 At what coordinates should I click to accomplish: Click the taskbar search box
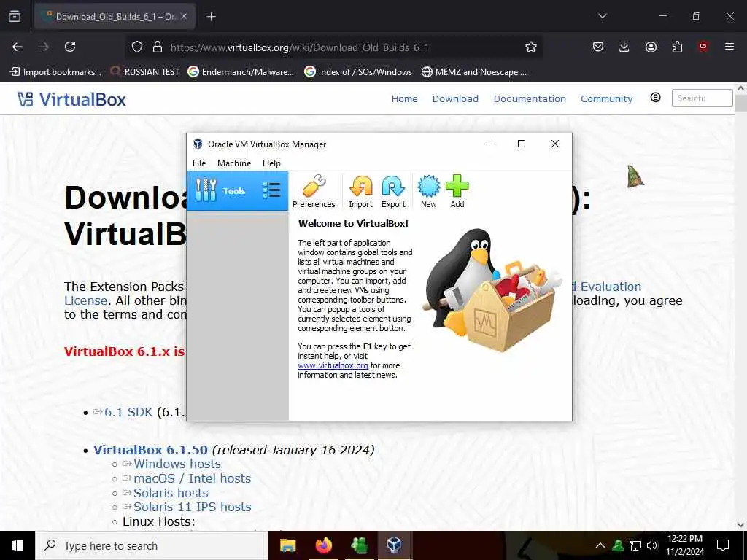tap(152, 545)
